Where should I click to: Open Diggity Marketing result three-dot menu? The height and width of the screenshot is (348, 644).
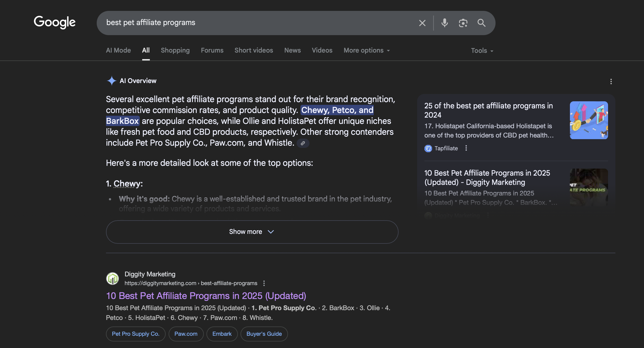click(264, 283)
